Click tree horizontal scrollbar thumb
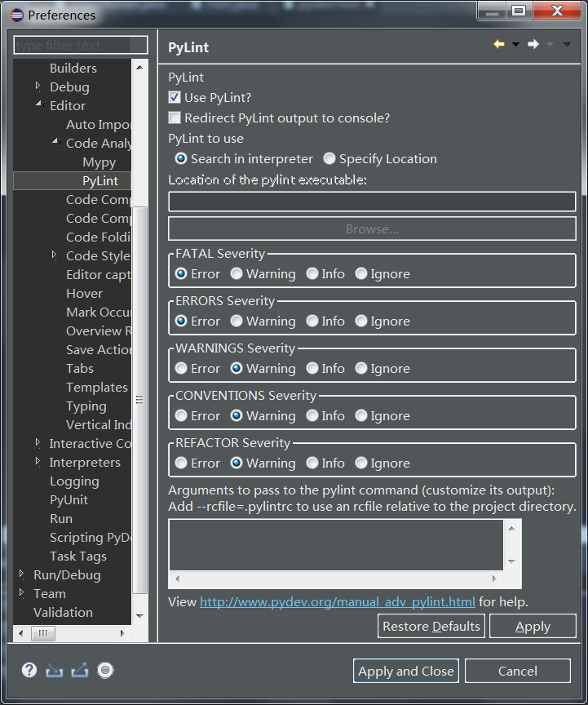The height and width of the screenshot is (705, 588). click(42, 633)
